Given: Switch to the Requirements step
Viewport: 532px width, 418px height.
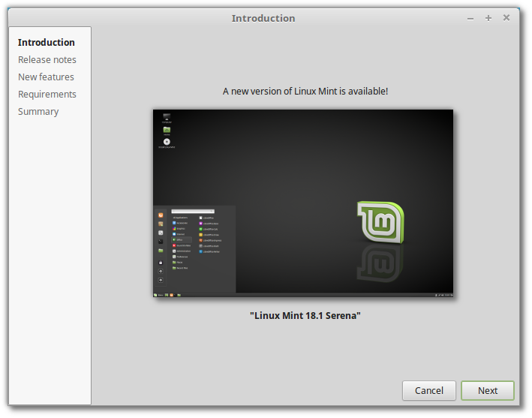Looking at the screenshot, I should pos(47,95).
